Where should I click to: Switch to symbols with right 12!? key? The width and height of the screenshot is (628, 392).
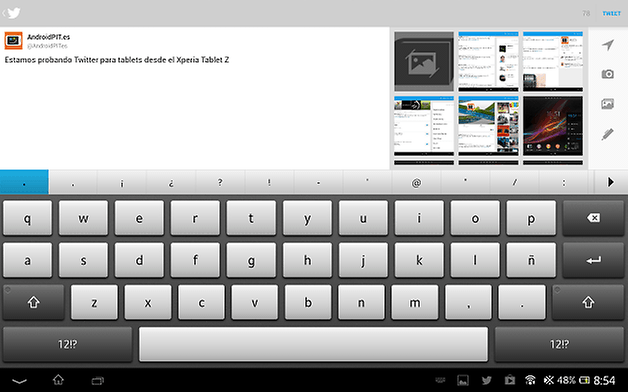559,344
